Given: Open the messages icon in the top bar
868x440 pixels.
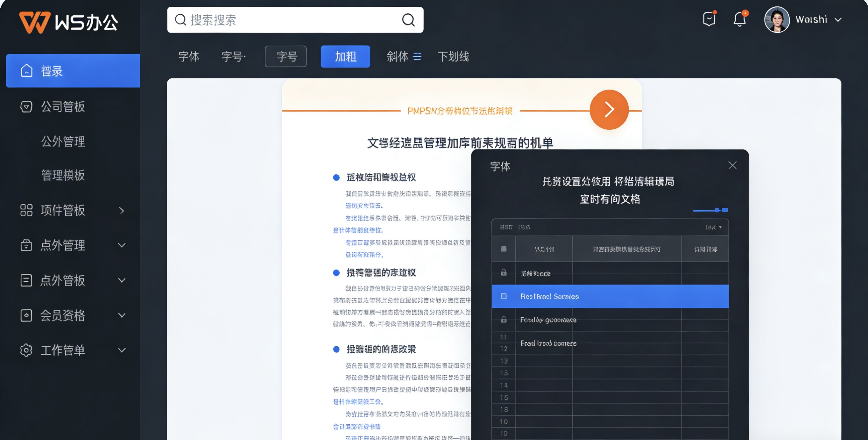Looking at the screenshot, I should point(709,19).
